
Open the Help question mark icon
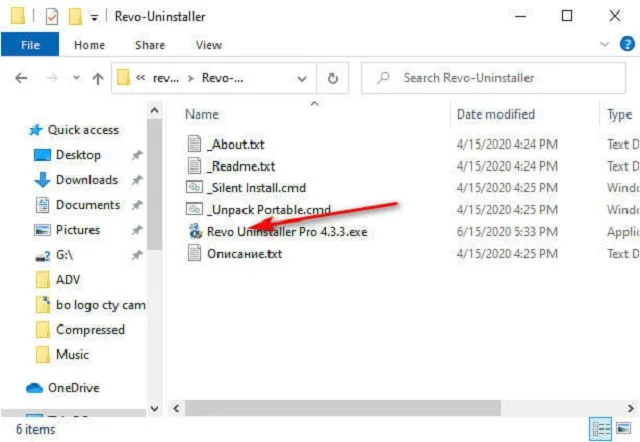pyautogui.click(x=627, y=44)
